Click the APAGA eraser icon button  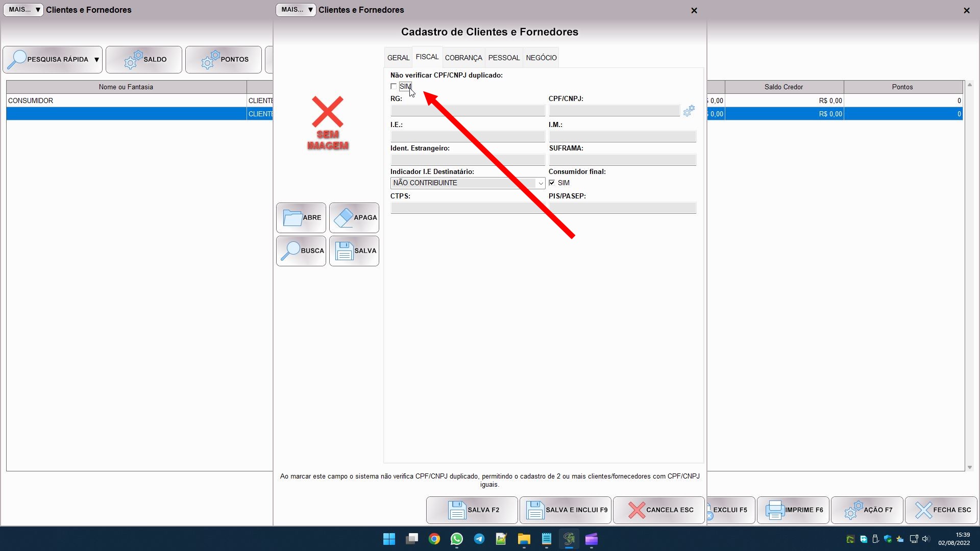click(354, 218)
